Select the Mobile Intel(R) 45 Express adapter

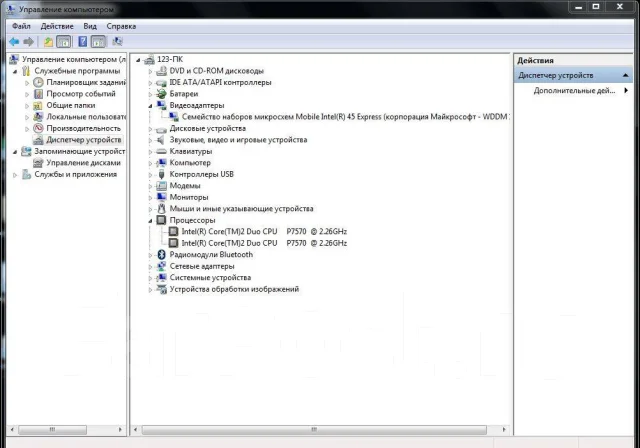click(x=345, y=117)
